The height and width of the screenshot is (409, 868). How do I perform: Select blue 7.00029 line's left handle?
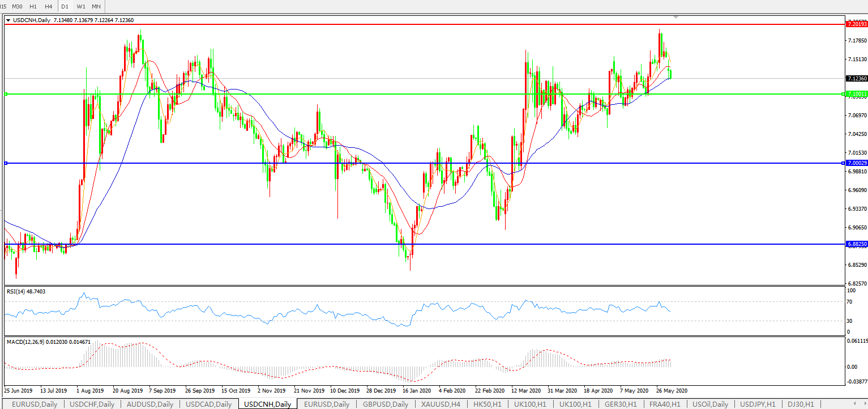[x=6, y=163]
